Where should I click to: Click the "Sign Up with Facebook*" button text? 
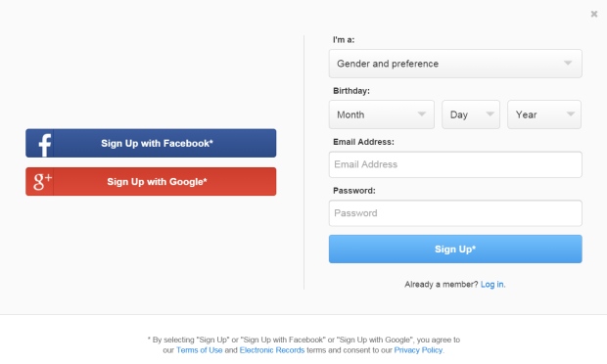[157, 143]
